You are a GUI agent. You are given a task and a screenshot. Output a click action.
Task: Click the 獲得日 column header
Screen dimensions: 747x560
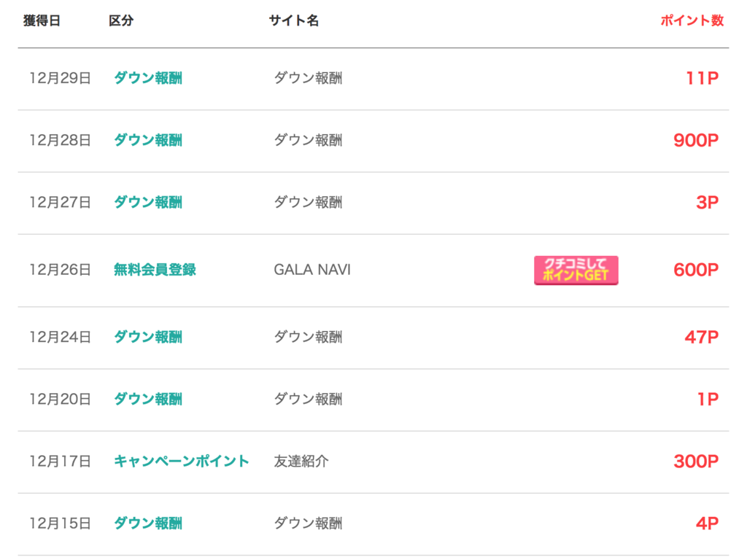click(42, 20)
